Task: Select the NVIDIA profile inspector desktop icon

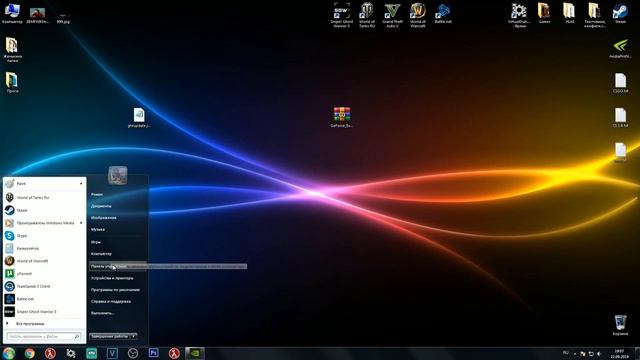Action: [x=620, y=49]
